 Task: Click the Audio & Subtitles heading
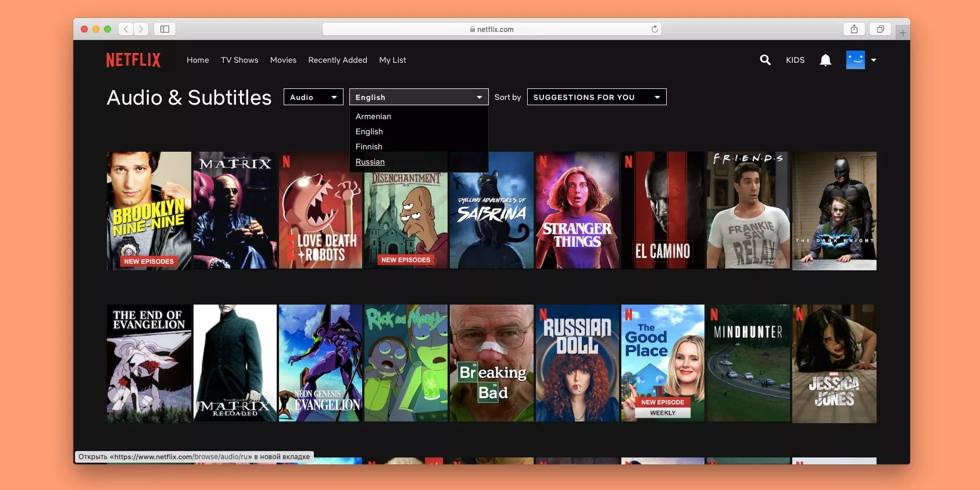point(189,98)
